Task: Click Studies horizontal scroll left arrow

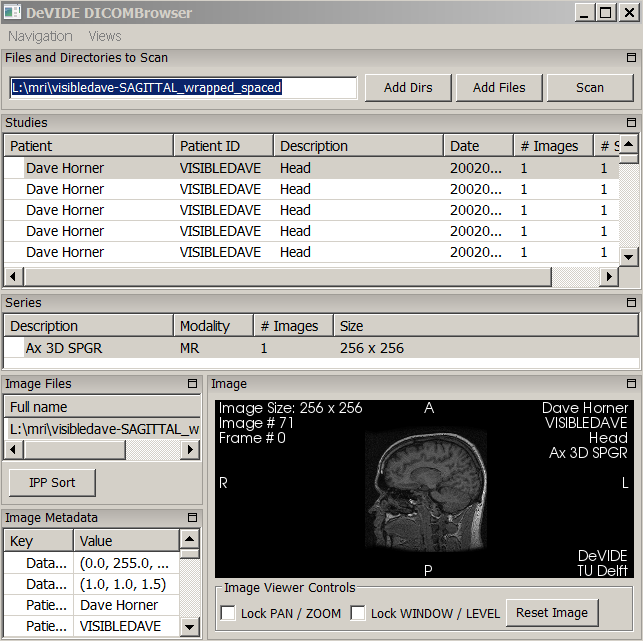Action: pyautogui.click(x=14, y=276)
